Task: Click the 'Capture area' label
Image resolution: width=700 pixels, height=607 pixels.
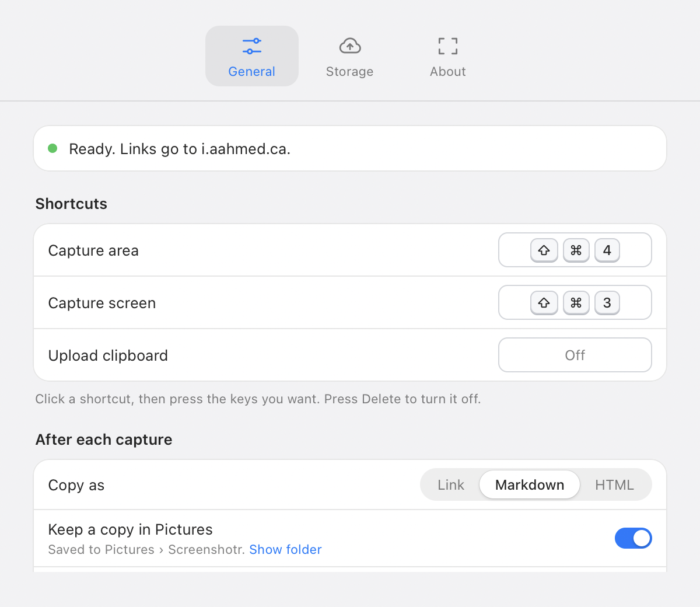Action: click(x=93, y=250)
